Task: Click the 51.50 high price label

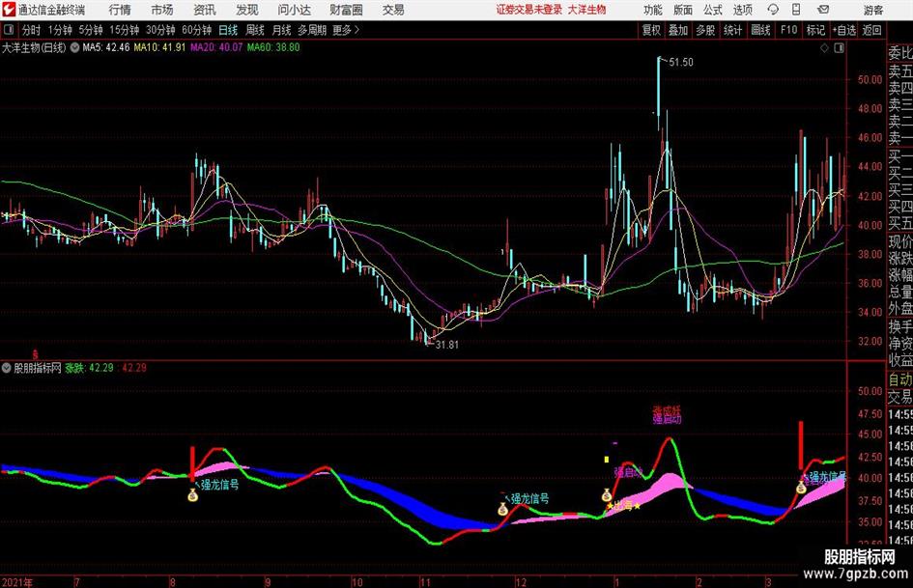Action: click(x=681, y=63)
